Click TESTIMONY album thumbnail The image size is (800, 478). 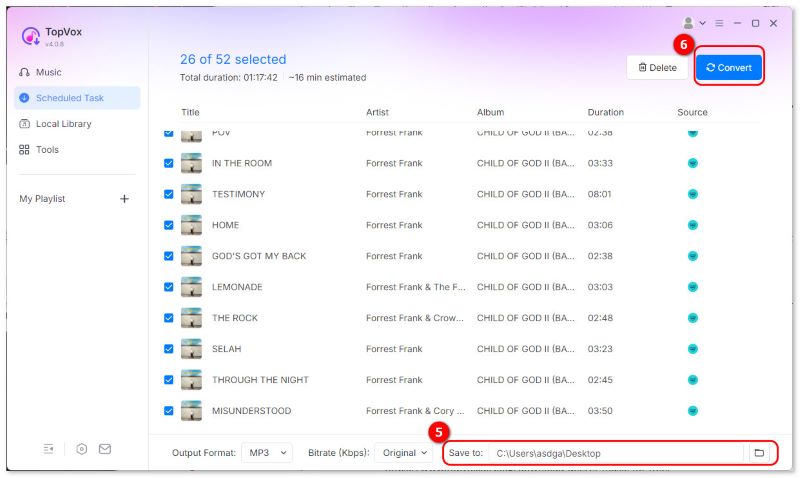191,194
